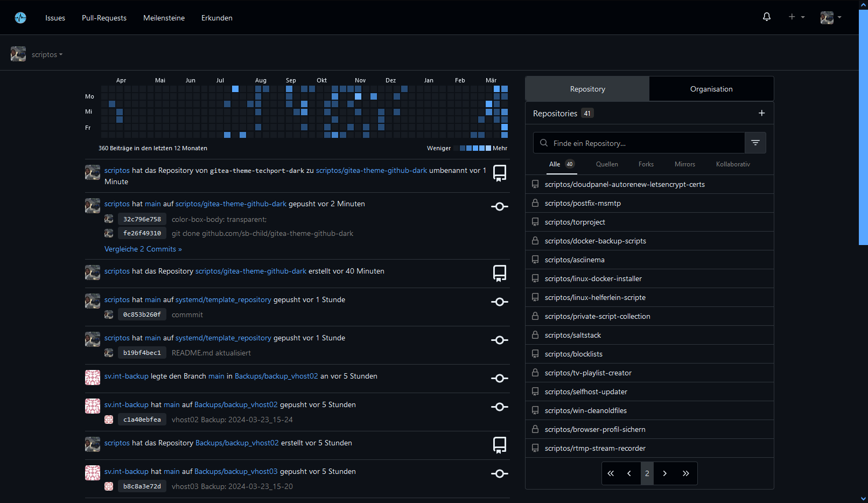Click repository icon on backup_vhost02 erstellt entry
868x503 pixels.
point(499,445)
